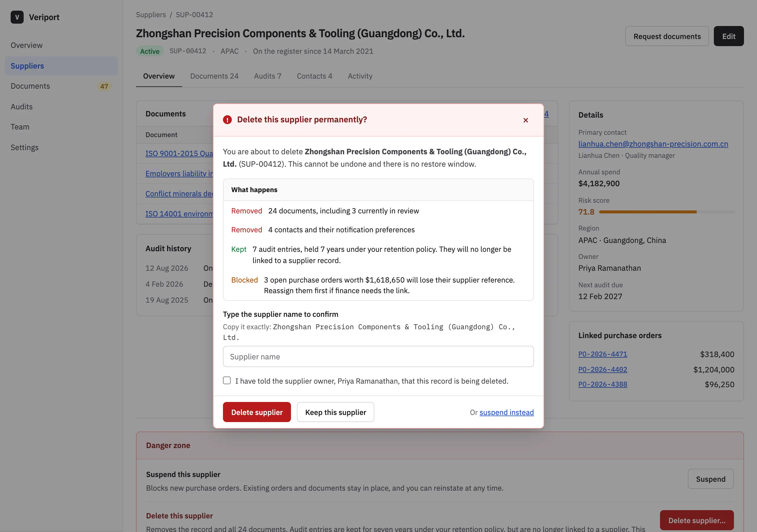Open purchase order PO-2026-4471
The height and width of the screenshot is (532, 757).
(603, 354)
